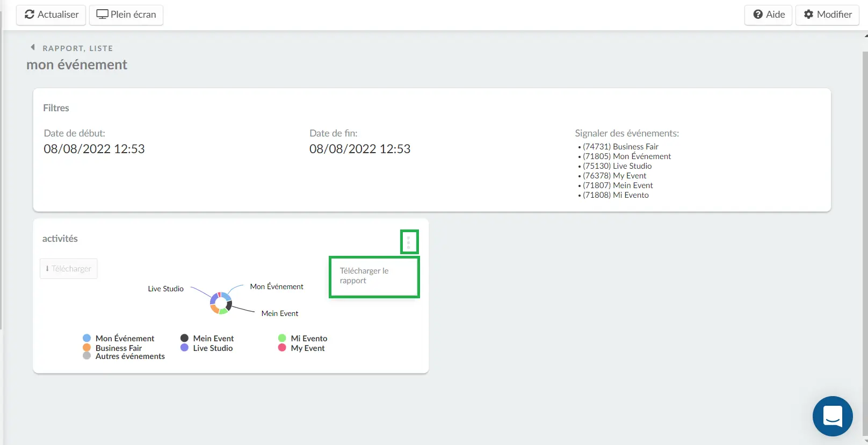Select the Date de fin value
868x445 pixels.
pos(360,149)
